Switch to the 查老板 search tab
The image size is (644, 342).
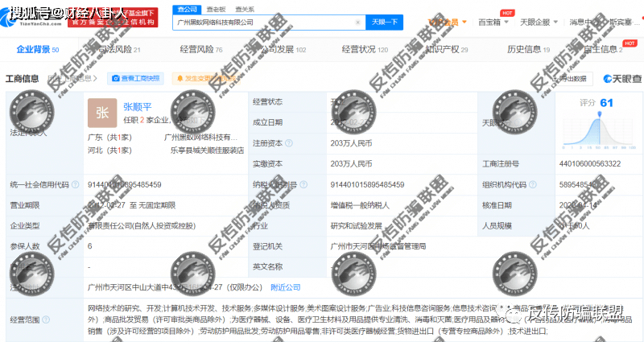217,9
